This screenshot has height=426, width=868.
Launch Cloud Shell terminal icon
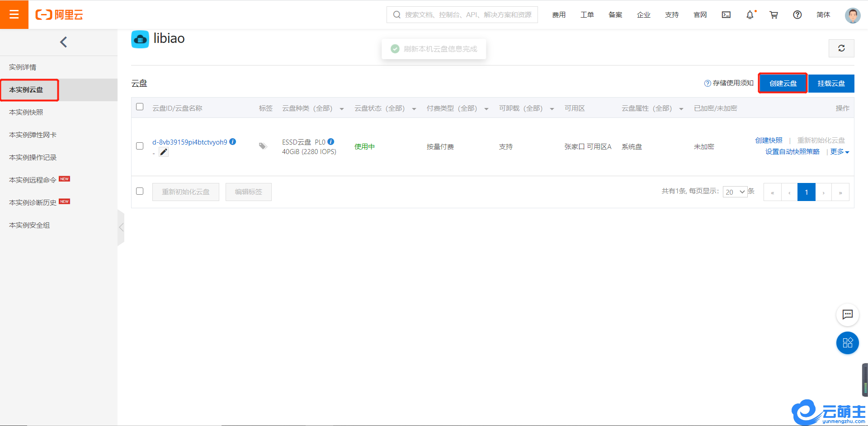[x=726, y=15]
